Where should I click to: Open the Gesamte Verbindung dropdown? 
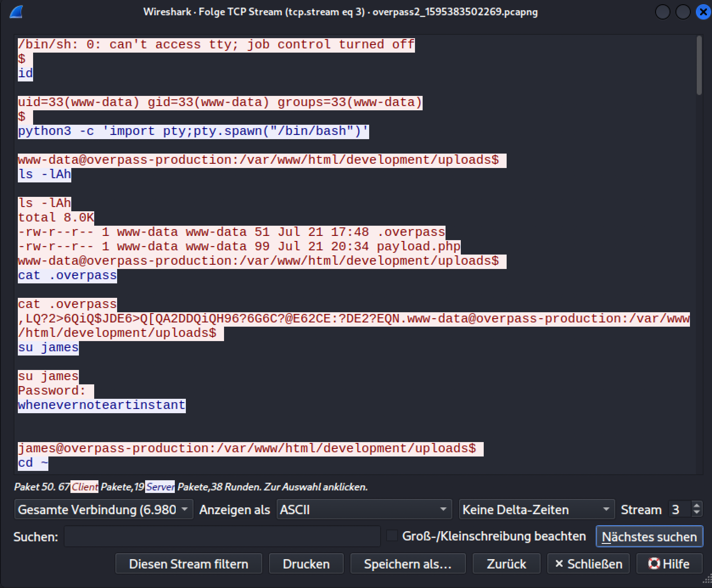click(104, 510)
